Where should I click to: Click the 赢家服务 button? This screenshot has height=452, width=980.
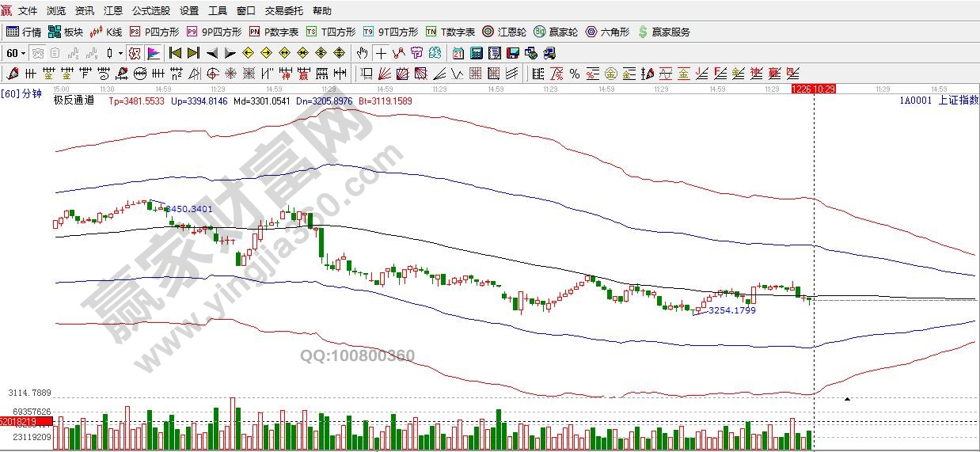[663, 32]
